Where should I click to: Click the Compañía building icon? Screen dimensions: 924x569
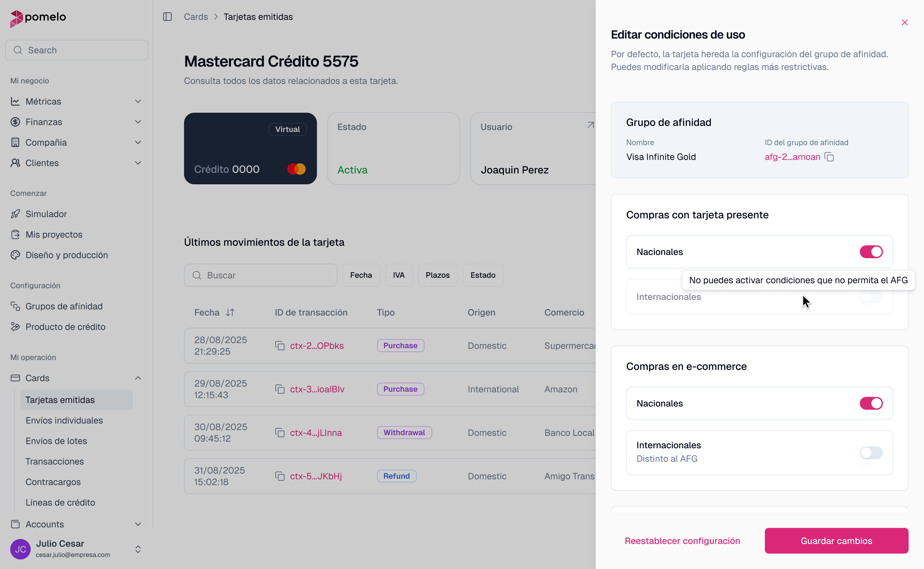pyautogui.click(x=15, y=142)
